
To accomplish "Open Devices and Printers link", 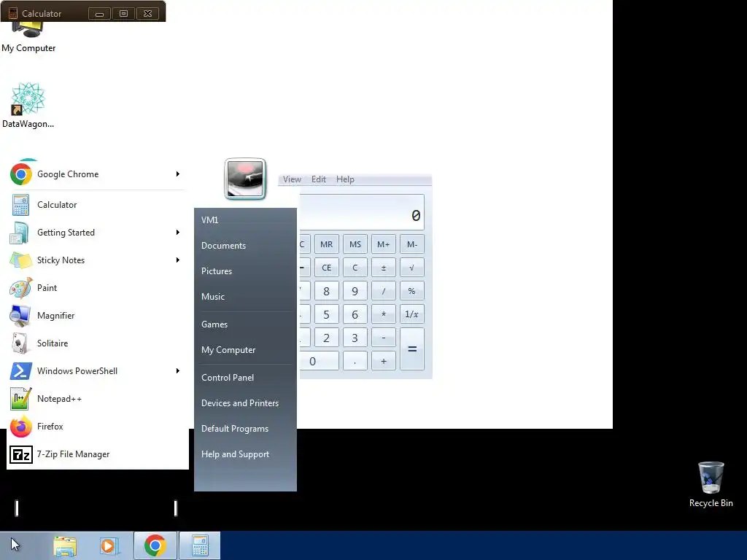I will click(x=245, y=403).
